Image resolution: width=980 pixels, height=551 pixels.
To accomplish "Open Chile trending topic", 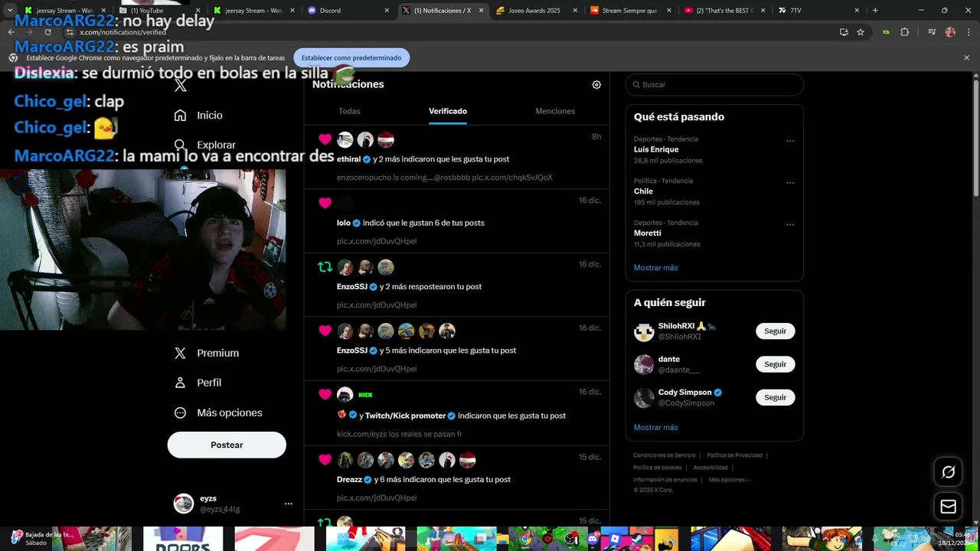I will [714, 192].
